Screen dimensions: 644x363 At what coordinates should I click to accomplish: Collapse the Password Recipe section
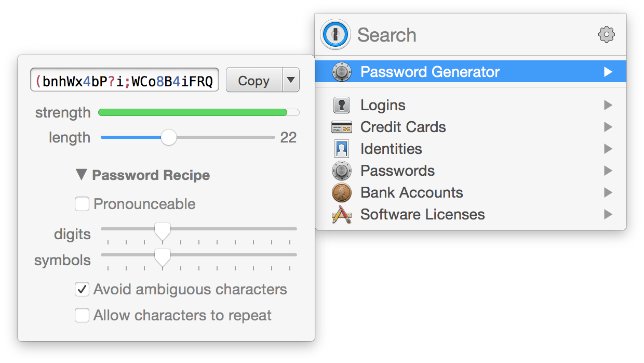(81, 175)
